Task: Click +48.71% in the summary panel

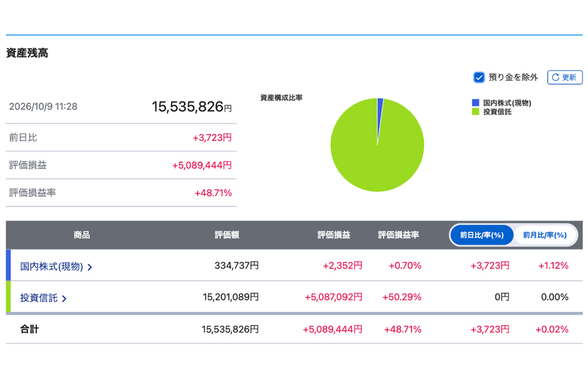Action: coord(213,193)
